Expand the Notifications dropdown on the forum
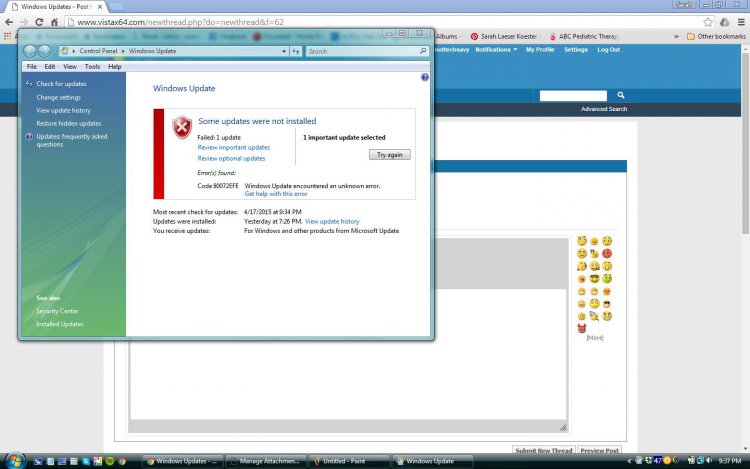750x469 pixels. coord(496,50)
